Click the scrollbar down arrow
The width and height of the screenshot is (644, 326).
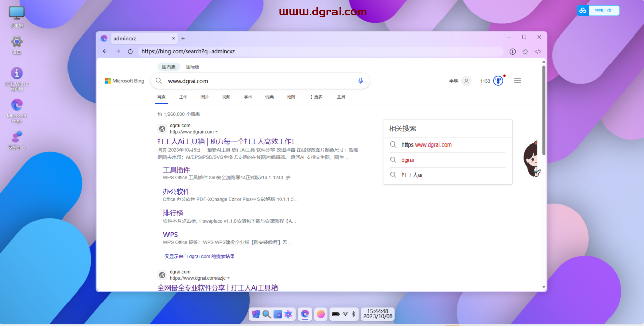coord(544,287)
